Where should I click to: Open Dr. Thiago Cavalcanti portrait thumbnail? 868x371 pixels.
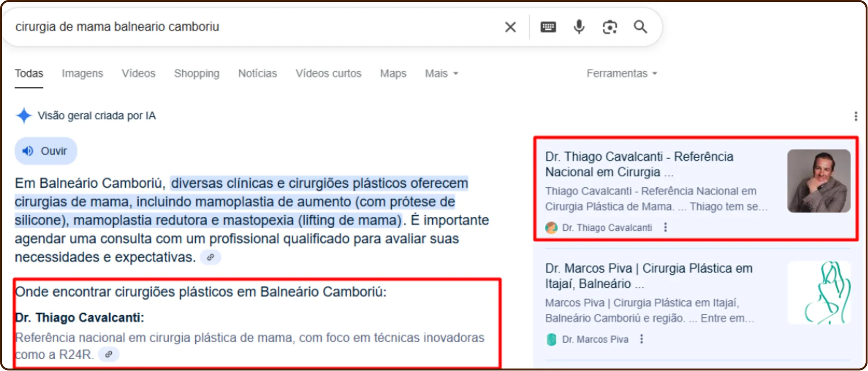click(x=819, y=181)
